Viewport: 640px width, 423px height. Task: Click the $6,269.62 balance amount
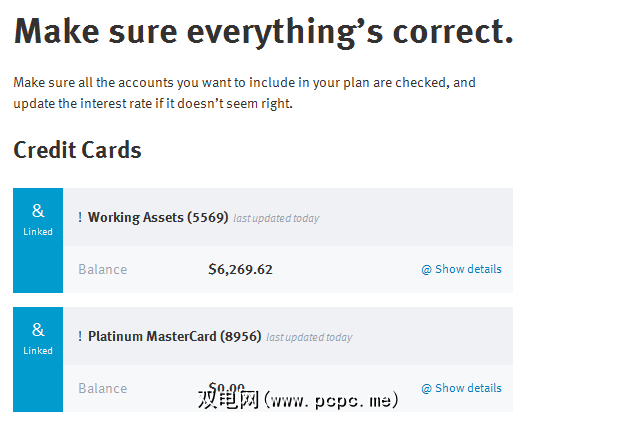(x=240, y=269)
